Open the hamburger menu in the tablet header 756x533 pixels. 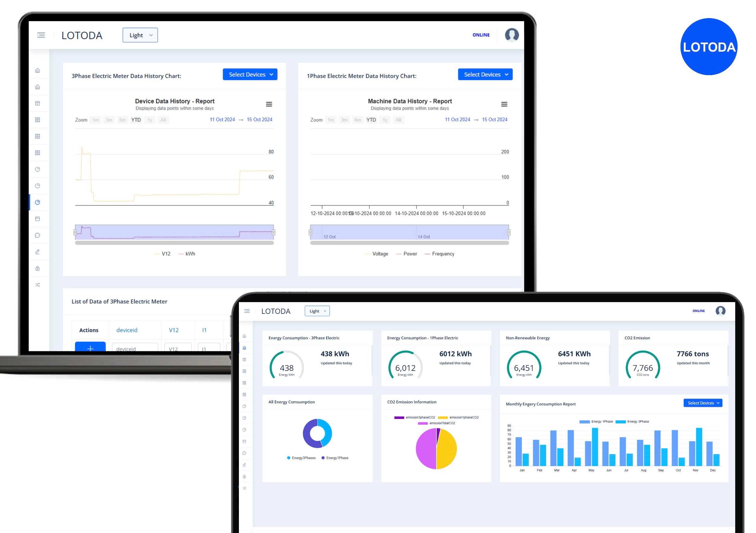[x=247, y=311]
